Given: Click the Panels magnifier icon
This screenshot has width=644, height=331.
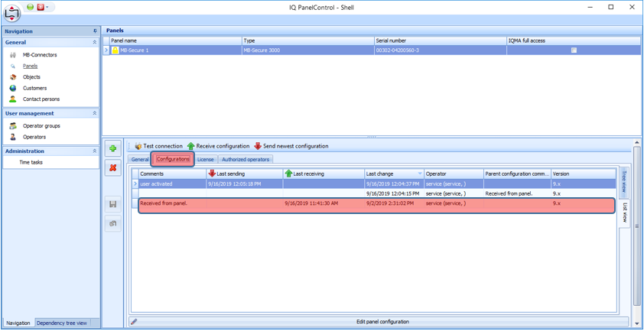Looking at the screenshot, I should [x=13, y=66].
